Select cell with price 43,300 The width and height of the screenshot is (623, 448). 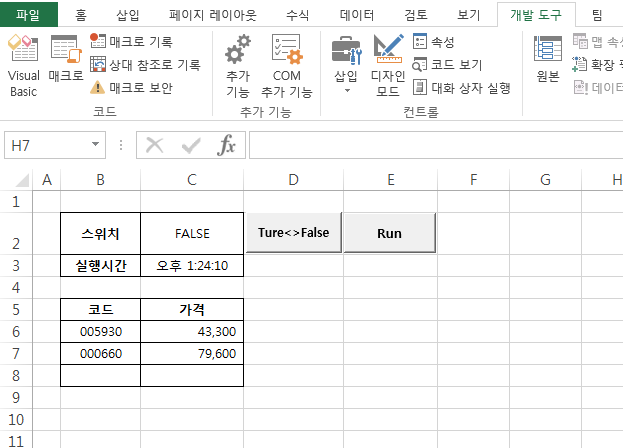pos(192,332)
